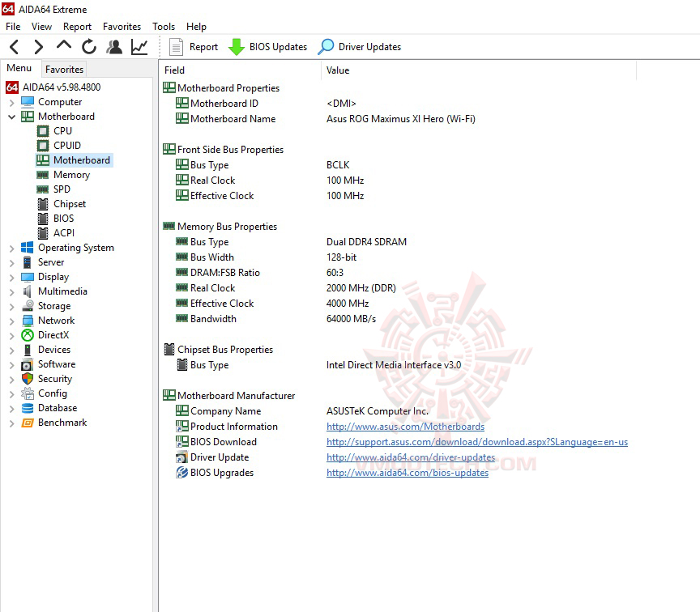Image resolution: width=700 pixels, height=612 pixels.
Task: Go up one level with Up arrow
Action: [64, 46]
